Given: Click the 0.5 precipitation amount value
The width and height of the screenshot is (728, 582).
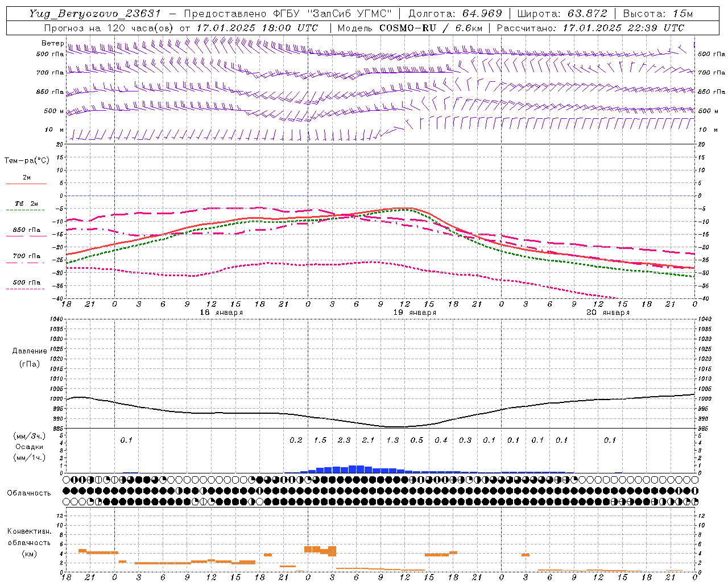Looking at the screenshot, I should click(417, 440).
